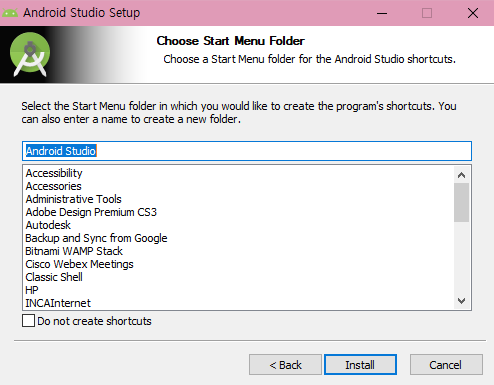The width and height of the screenshot is (494, 385).
Task: Cancel the Android Studio setup
Action: point(446,365)
